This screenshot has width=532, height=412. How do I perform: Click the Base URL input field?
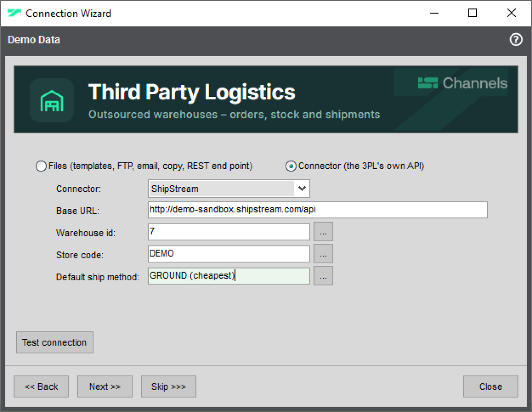pos(318,210)
